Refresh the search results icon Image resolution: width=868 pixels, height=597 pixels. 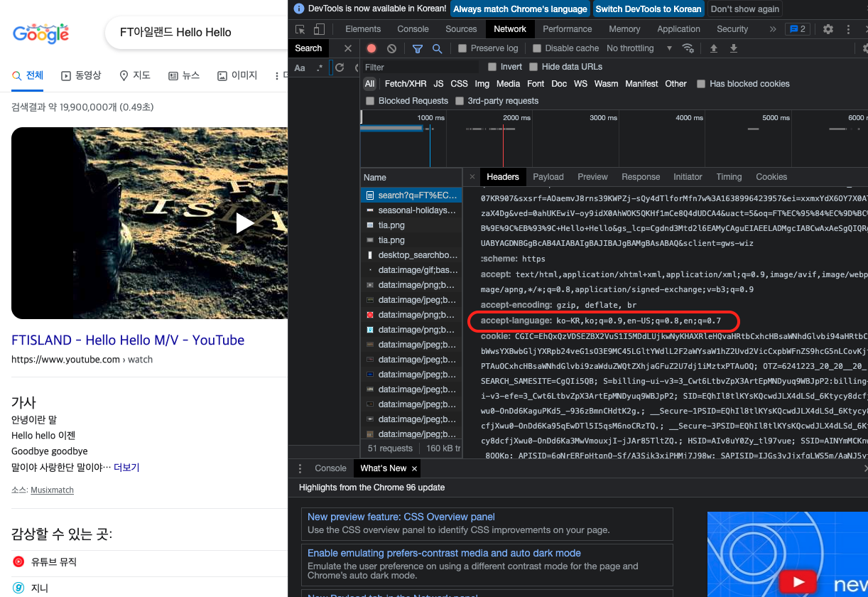tap(340, 68)
